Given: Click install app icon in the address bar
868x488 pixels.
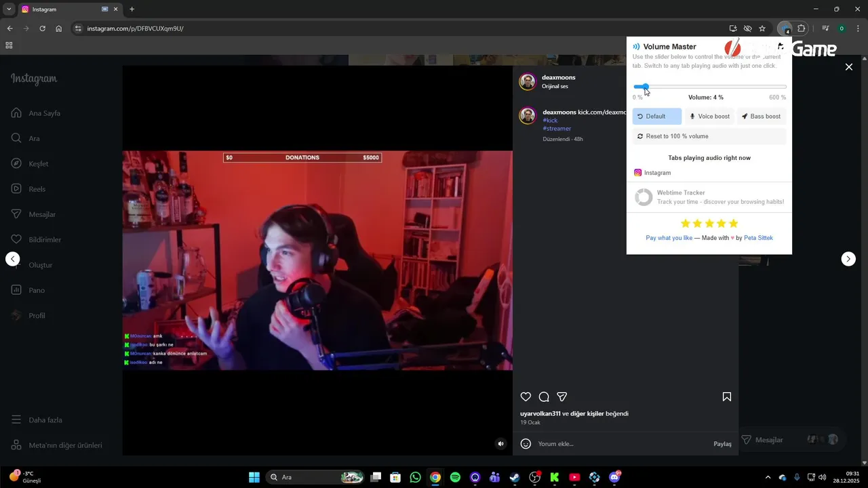Looking at the screenshot, I should point(733,28).
